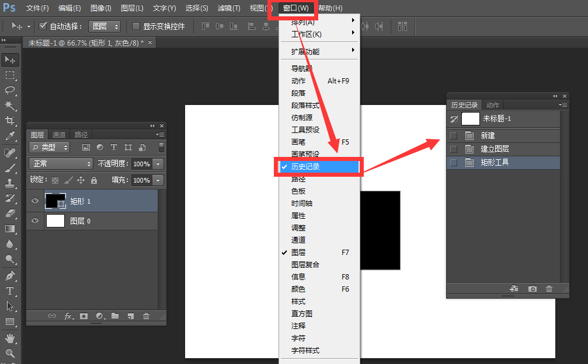The image size is (588, 364).
Task: Open the History panel flyout menu
Action: [x=563, y=105]
